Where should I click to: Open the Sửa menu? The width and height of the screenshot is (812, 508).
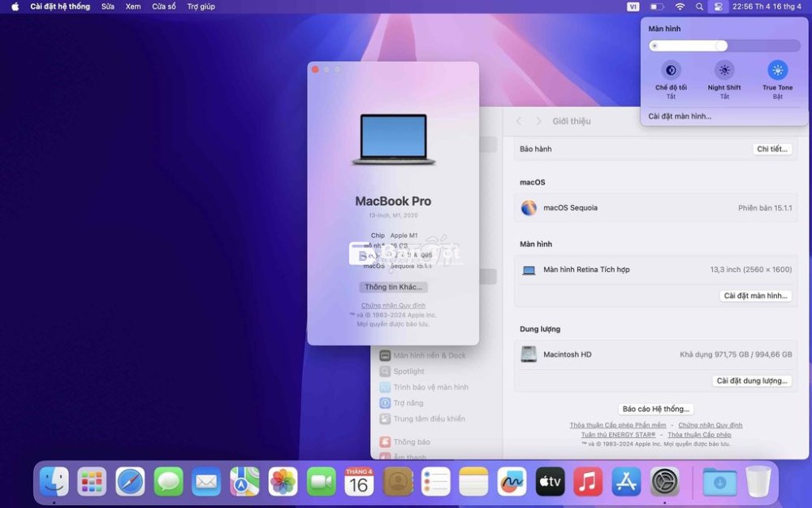108,7
